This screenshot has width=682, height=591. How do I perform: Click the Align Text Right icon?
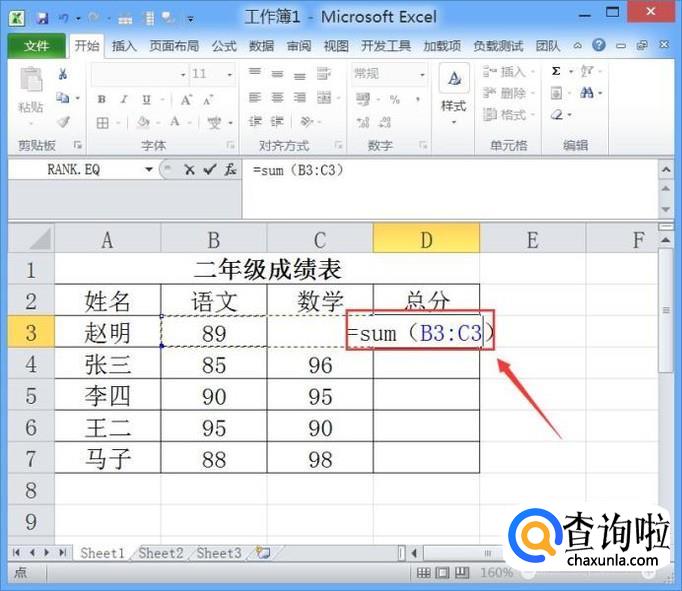pos(300,97)
